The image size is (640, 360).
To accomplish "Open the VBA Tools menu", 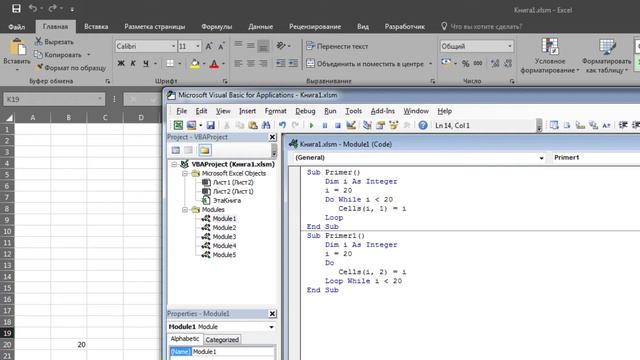I will pyautogui.click(x=353, y=111).
